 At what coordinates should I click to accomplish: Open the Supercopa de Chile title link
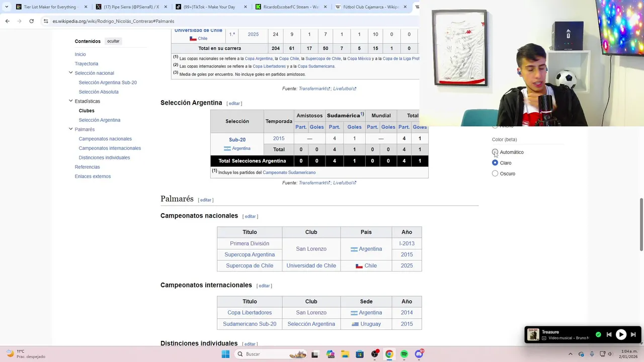click(x=250, y=265)
